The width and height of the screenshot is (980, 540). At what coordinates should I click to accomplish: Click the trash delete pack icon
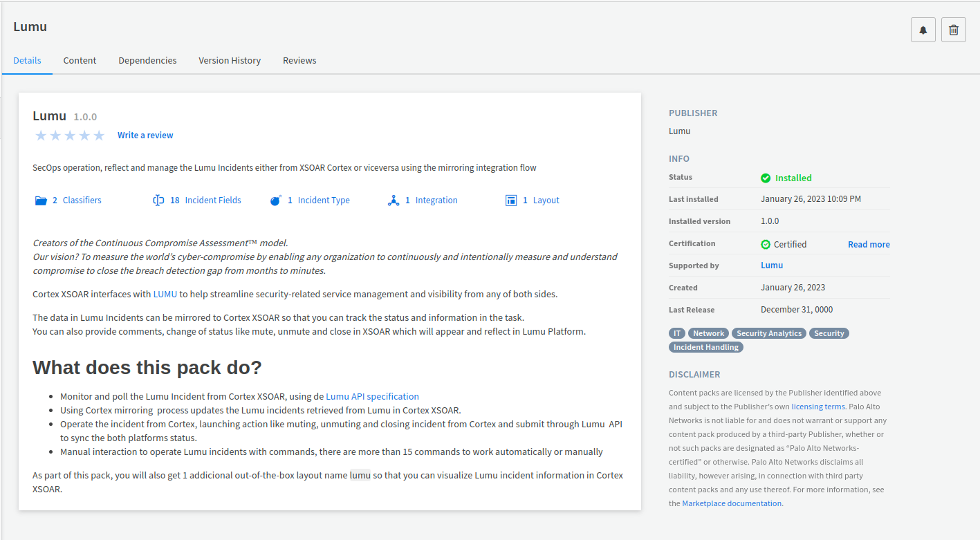click(x=953, y=30)
